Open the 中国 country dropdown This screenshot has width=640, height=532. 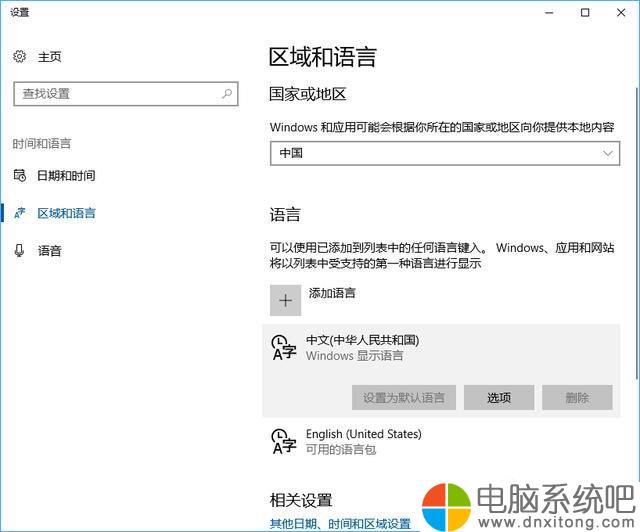click(445, 154)
